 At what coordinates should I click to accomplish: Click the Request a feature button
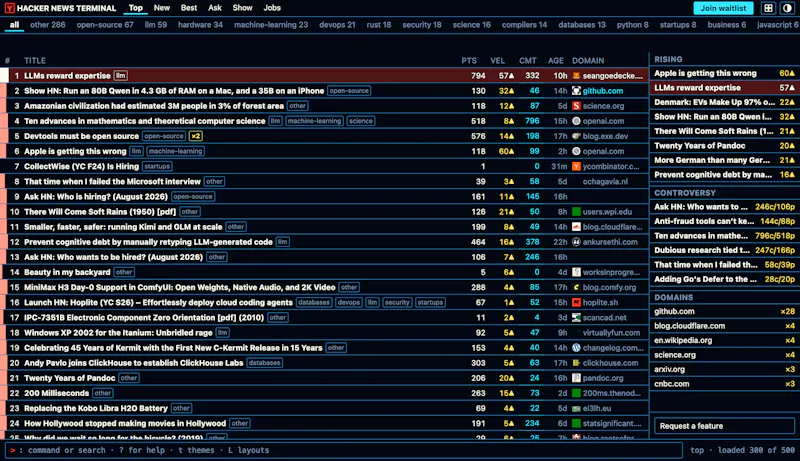click(724, 426)
